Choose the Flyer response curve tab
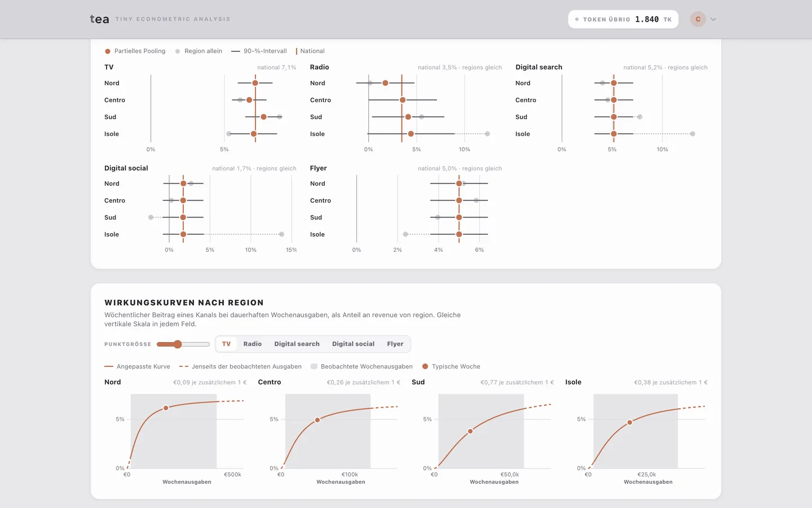This screenshot has width=812, height=508. point(395,344)
